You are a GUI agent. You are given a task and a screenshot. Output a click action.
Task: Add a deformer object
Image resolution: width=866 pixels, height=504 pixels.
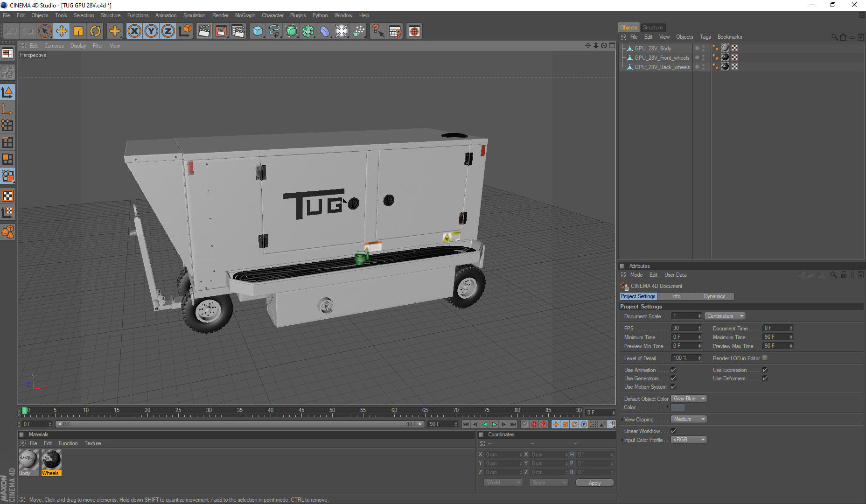tap(325, 31)
